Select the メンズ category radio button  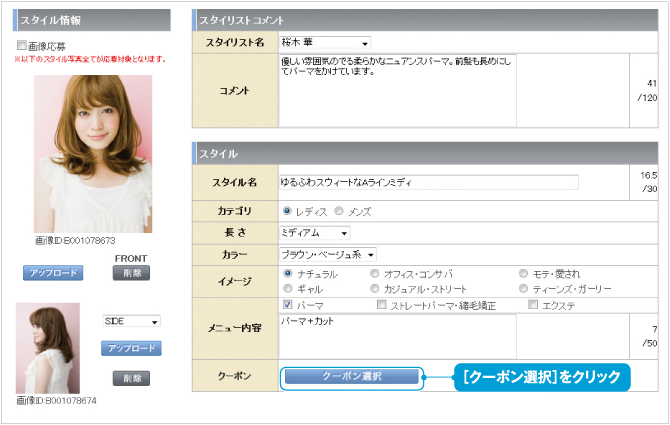339,212
